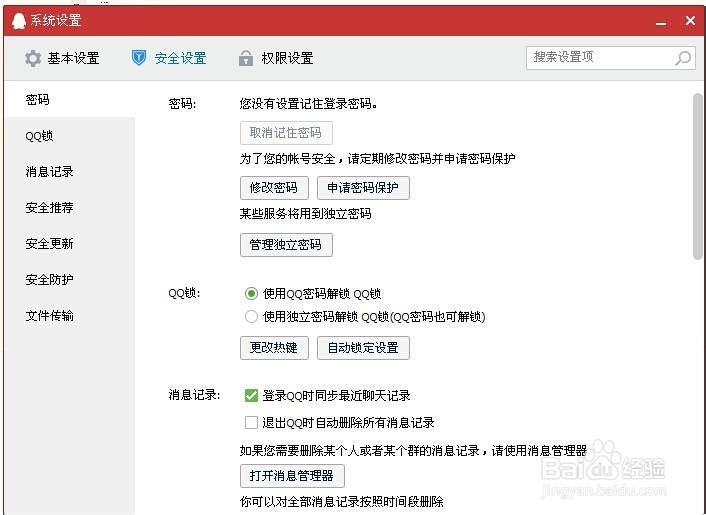Click the 打开消息管理器 button

(x=292, y=476)
